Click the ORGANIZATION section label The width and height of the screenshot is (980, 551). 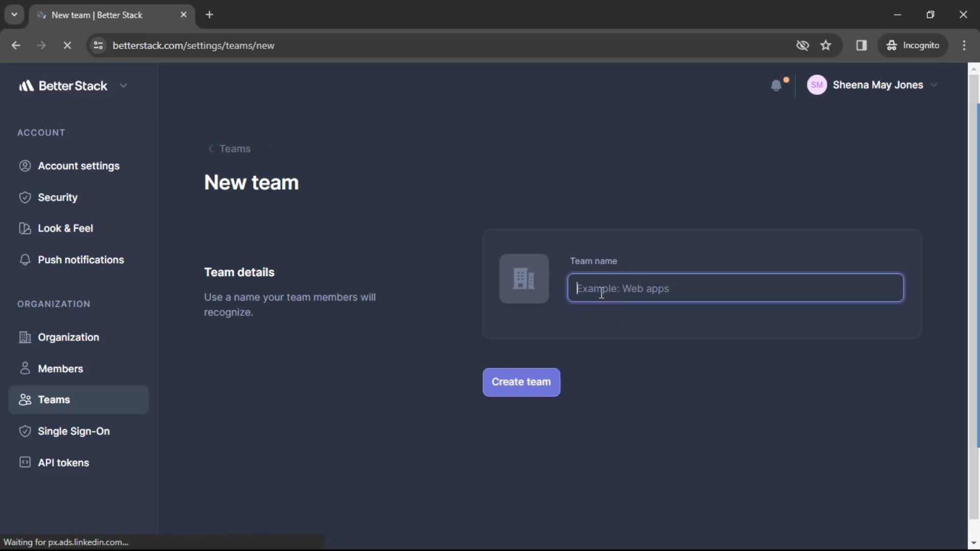pos(54,304)
